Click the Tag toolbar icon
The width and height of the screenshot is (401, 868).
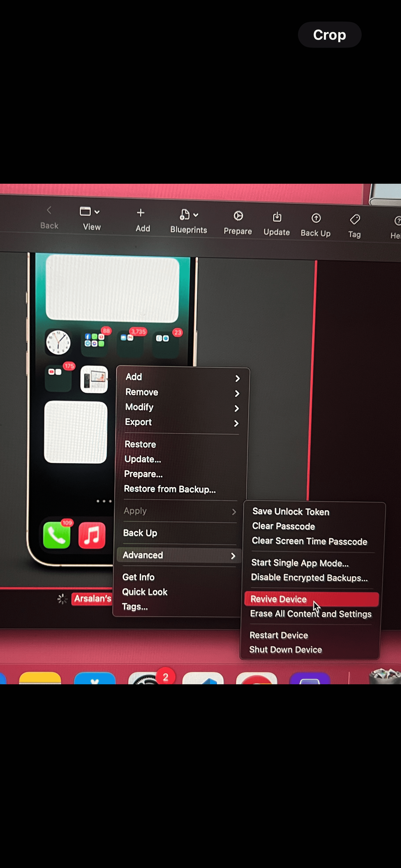pyautogui.click(x=354, y=220)
